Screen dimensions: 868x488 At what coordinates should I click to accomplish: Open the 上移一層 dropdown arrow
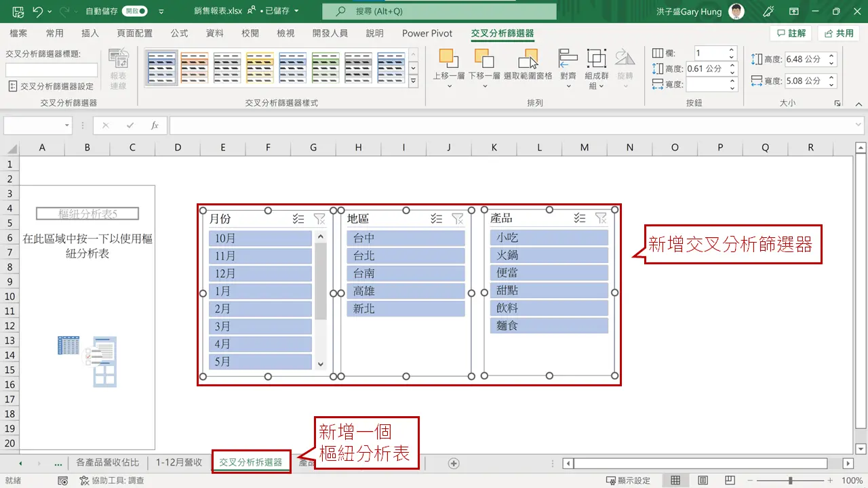[450, 86]
